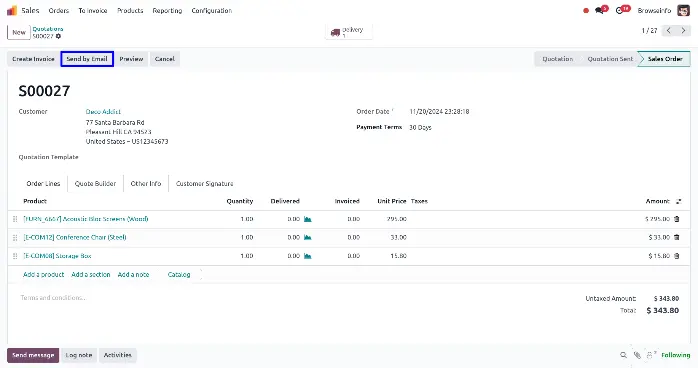Click the Activities button
Screen dimensions: 698x368
pyautogui.click(x=118, y=355)
